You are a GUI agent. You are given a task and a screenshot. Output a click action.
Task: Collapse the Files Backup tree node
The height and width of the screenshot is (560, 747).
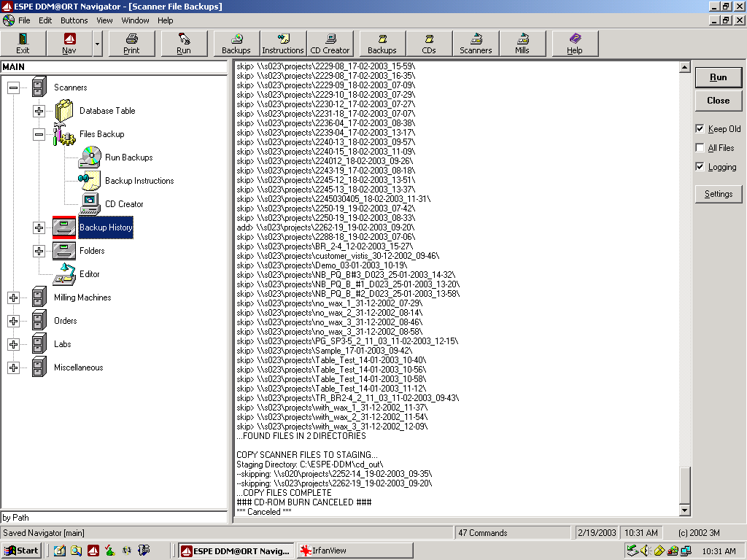(x=39, y=134)
